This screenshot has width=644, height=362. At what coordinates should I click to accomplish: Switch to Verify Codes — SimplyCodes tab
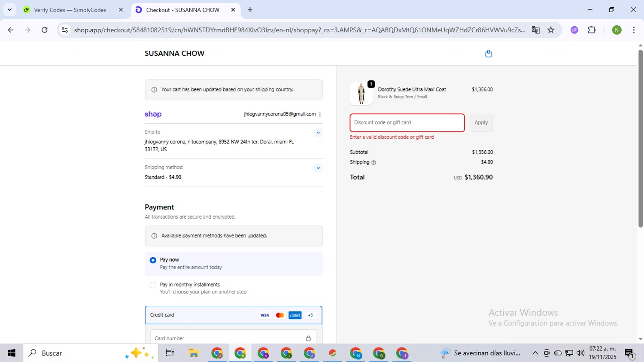click(x=73, y=10)
